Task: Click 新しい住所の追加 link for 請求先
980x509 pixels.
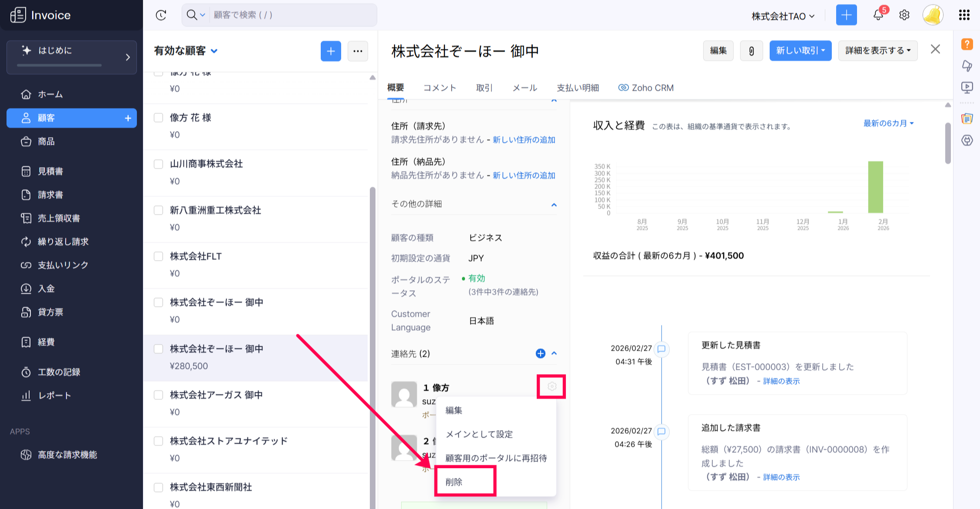Action: tap(524, 140)
